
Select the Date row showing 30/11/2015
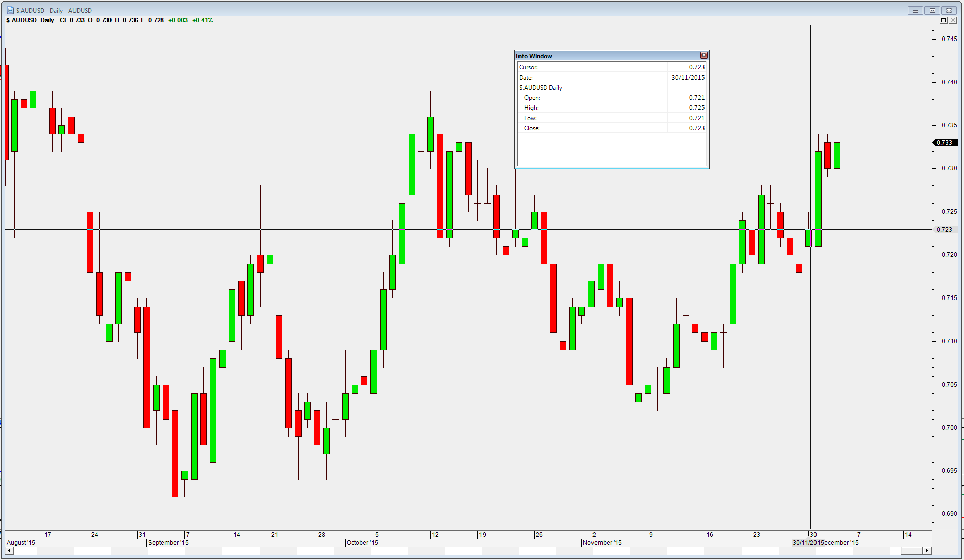tap(612, 77)
